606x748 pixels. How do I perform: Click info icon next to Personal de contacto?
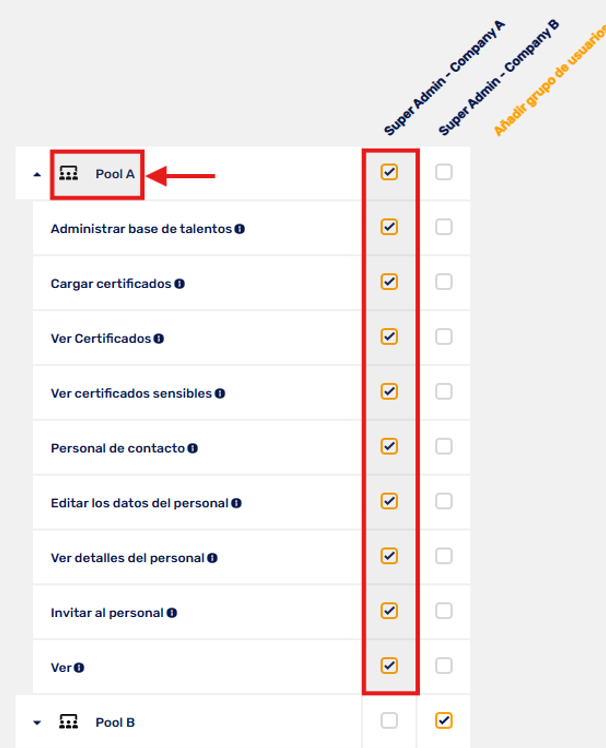pyautogui.click(x=193, y=448)
